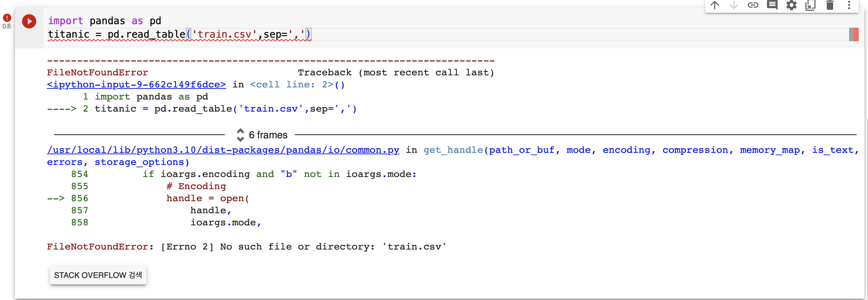
Task: Click the 'ioargs.mode,' line 858 text
Action: point(226,223)
